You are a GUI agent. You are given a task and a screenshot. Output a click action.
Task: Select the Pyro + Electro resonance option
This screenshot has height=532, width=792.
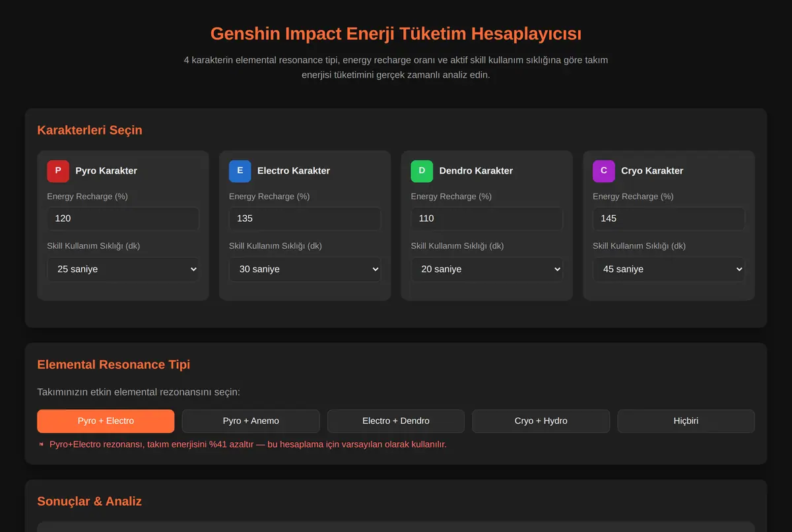pos(106,421)
